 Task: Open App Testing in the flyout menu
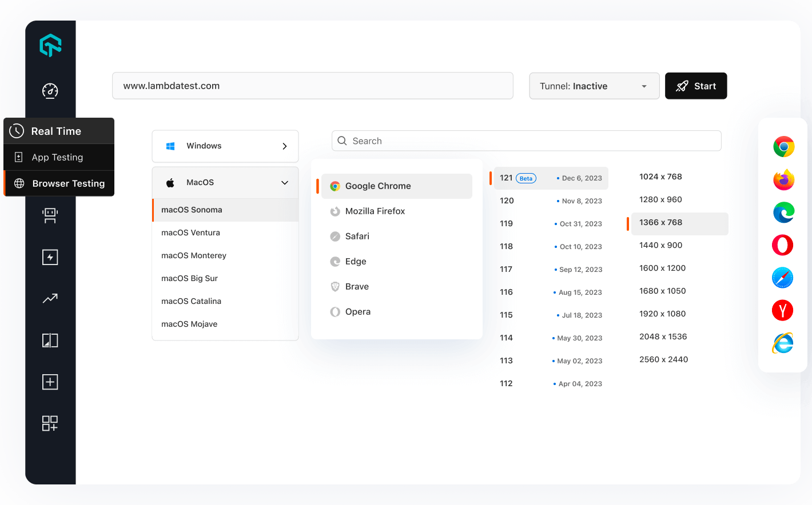pos(59,157)
